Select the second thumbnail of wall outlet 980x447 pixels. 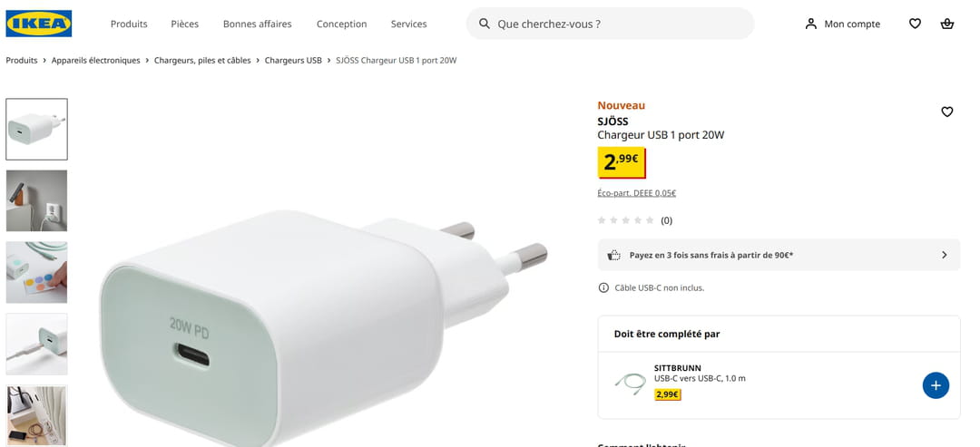pos(36,200)
